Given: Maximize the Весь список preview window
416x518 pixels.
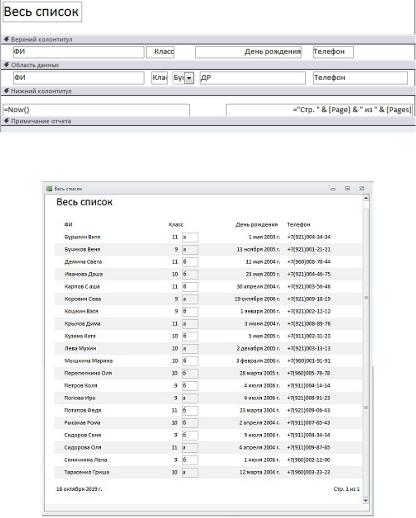Looking at the screenshot, I should pos(347,189).
